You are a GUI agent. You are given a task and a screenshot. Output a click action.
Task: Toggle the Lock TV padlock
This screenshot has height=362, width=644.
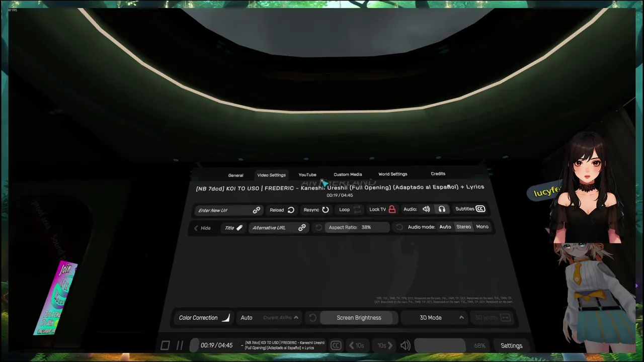392,209
